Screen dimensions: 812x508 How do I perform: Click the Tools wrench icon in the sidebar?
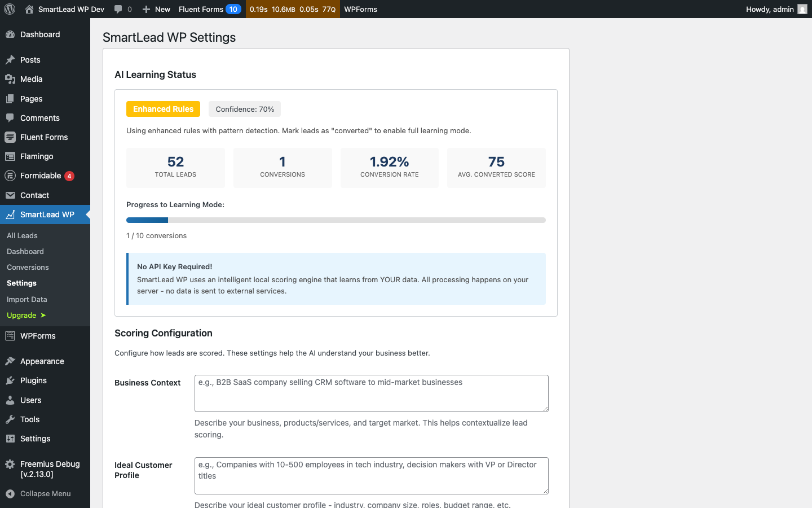click(11, 419)
